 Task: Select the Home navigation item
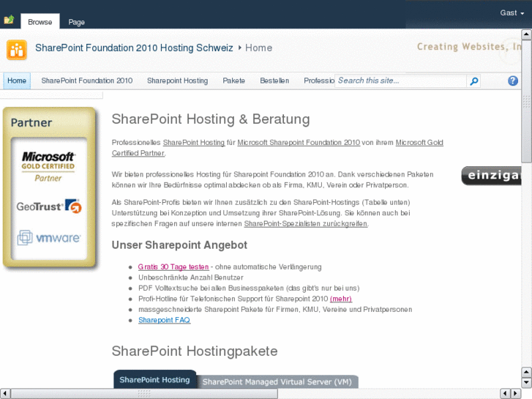click(17, 81)
